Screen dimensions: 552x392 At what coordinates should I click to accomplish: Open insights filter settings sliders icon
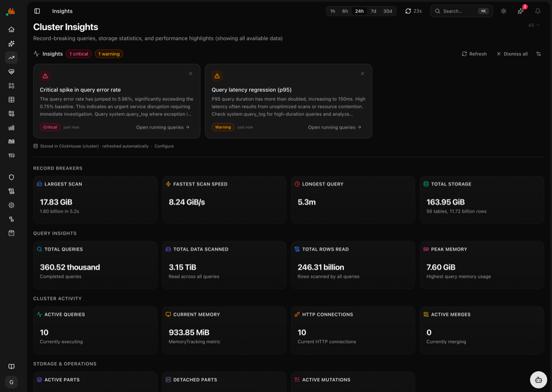pos(539,54)
